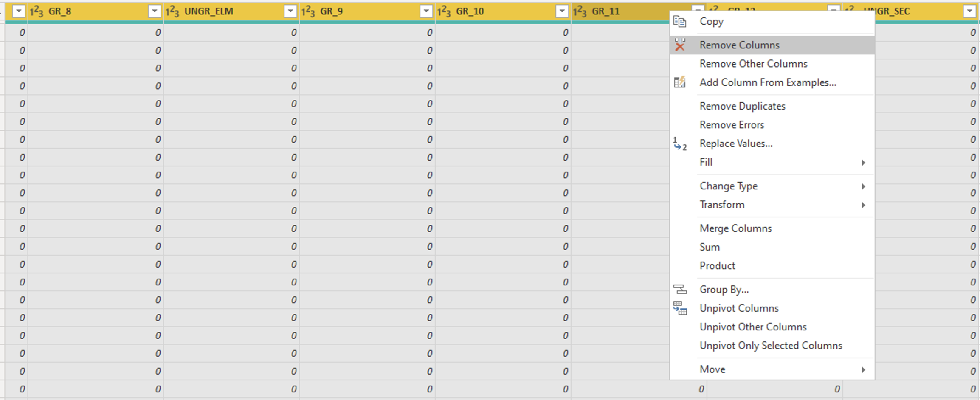980x400 pixels.
Task: Select Unpivot Columns
Action: pyautogui.click(x=772, y=308)
